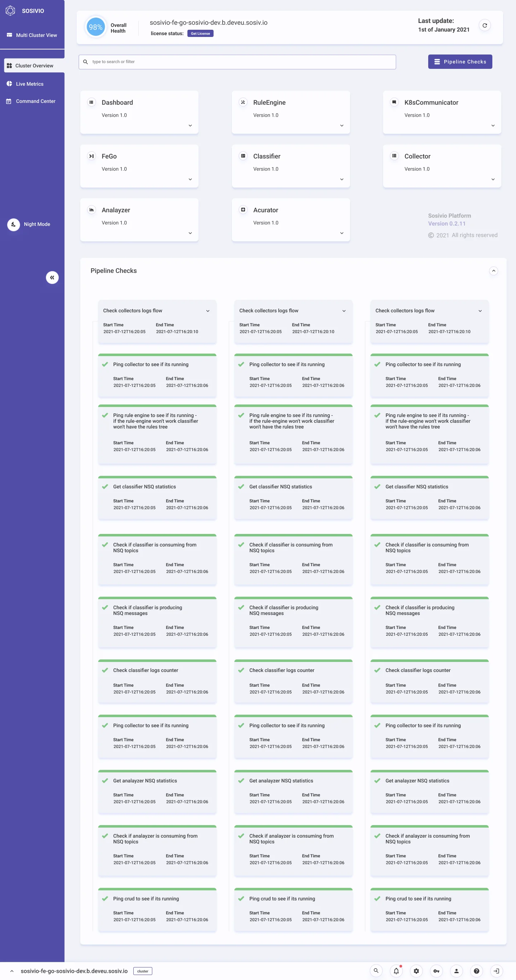Click the RuleEngine card icon
This screenshot has width=516, height=980.
coord(243,102)
